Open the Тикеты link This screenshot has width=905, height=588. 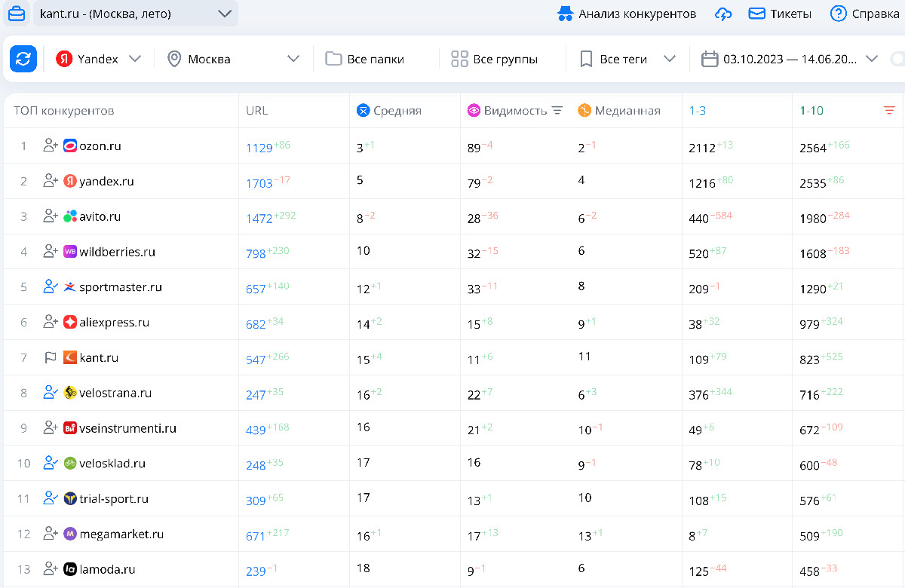[780, 14]
